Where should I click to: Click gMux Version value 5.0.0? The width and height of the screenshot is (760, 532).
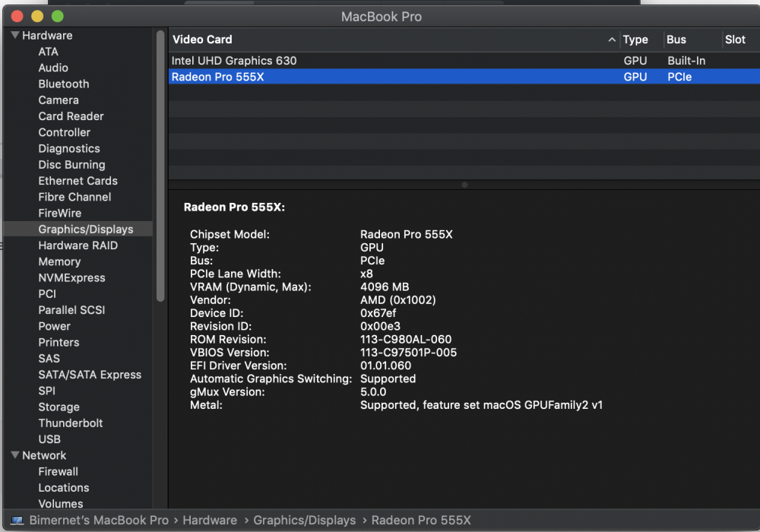(x=373, y=391)
